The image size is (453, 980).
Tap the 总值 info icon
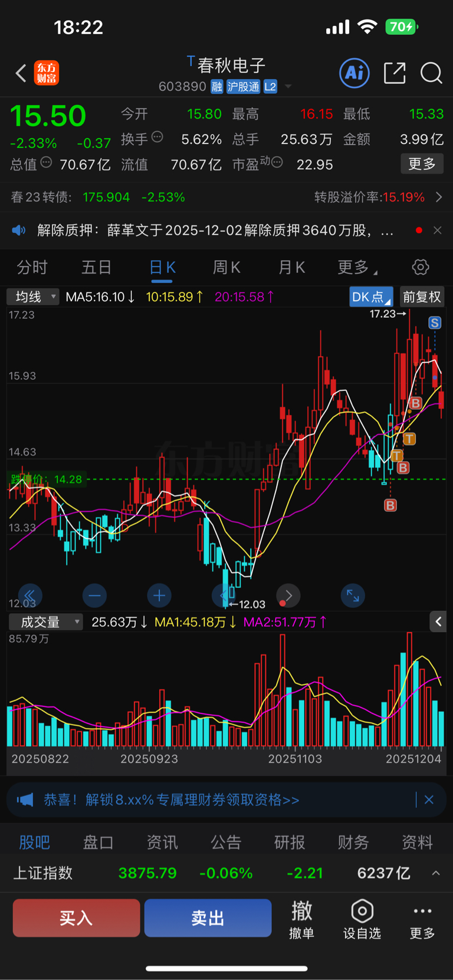(46, 162)
